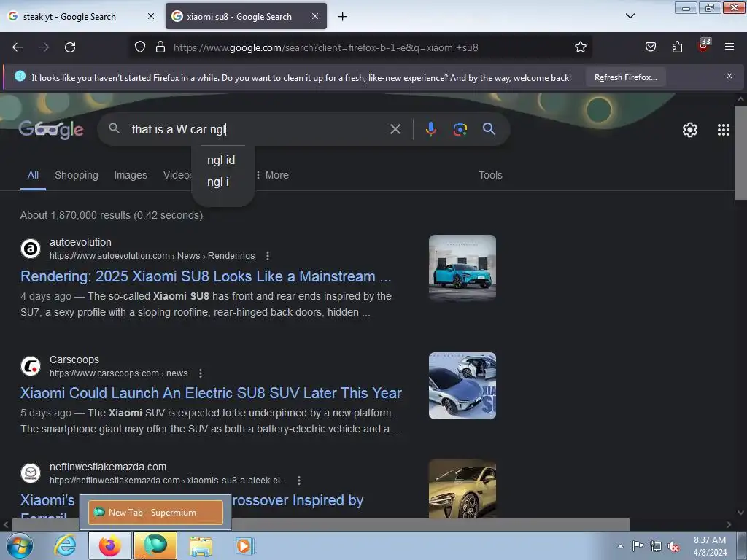This screenshot has width=747, height=560.
Task: Click the autoevolution site favicon
Action: pos(31,249)
